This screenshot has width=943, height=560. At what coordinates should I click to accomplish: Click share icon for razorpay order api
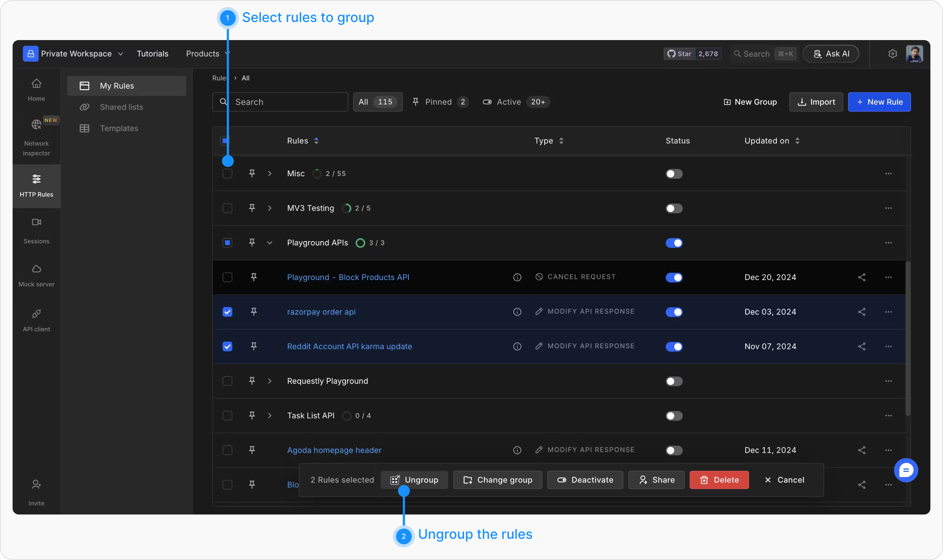[x=862, y=312]
